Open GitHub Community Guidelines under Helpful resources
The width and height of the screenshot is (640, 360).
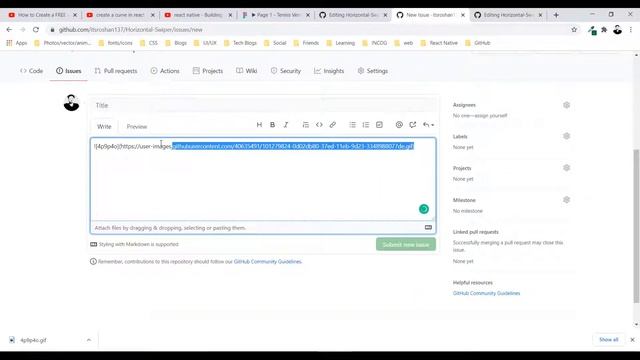coord(486,293)
